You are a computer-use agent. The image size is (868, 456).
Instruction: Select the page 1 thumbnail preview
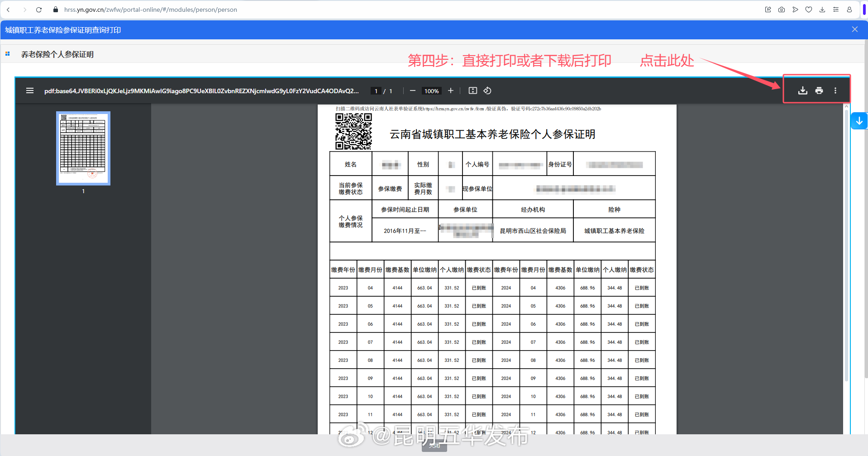pos(83,148)
